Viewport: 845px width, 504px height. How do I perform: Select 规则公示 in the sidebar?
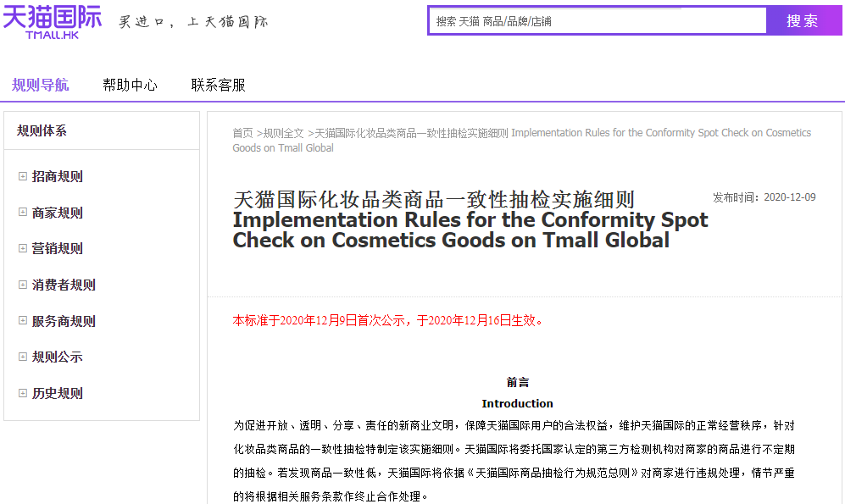(57, 357)
